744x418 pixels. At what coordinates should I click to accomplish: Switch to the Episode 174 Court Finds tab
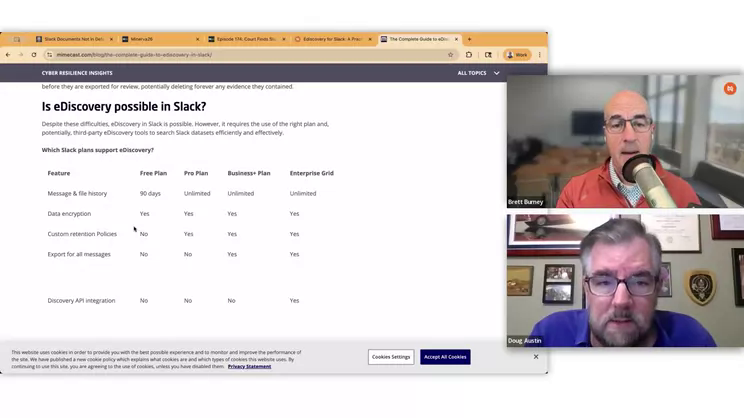[244, 39]
